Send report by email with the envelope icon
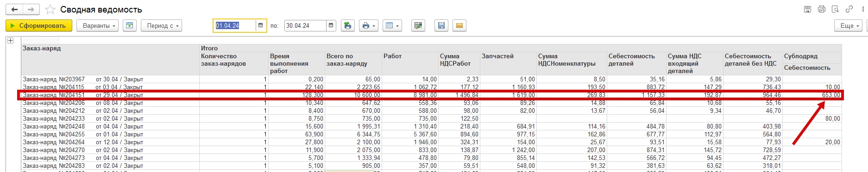 click(x=459, y=25)
